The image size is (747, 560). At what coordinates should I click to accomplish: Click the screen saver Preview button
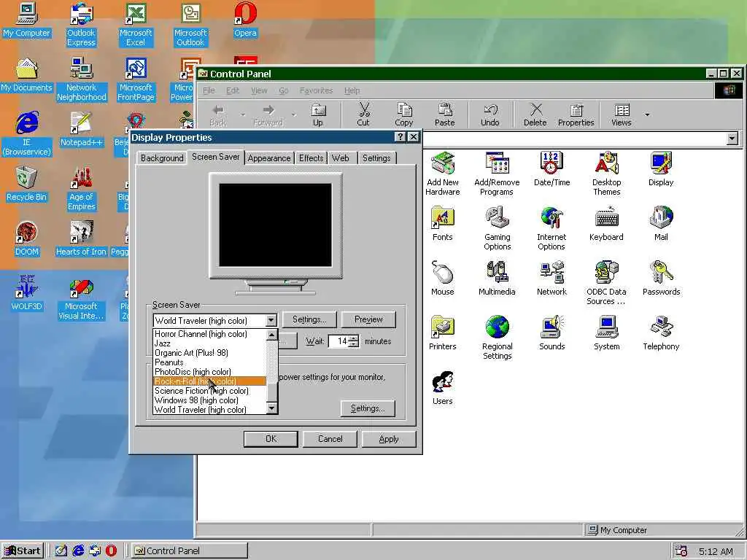(x=368, y=319)
